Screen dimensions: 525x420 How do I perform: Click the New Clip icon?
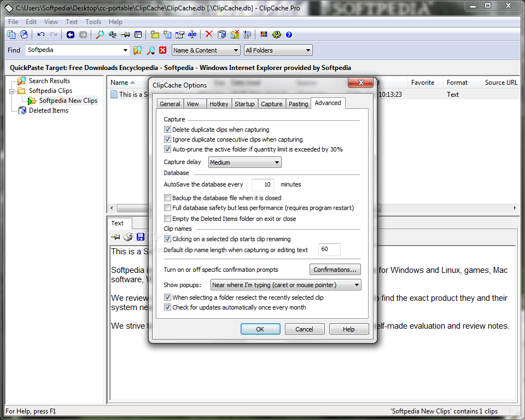(167, 34)
